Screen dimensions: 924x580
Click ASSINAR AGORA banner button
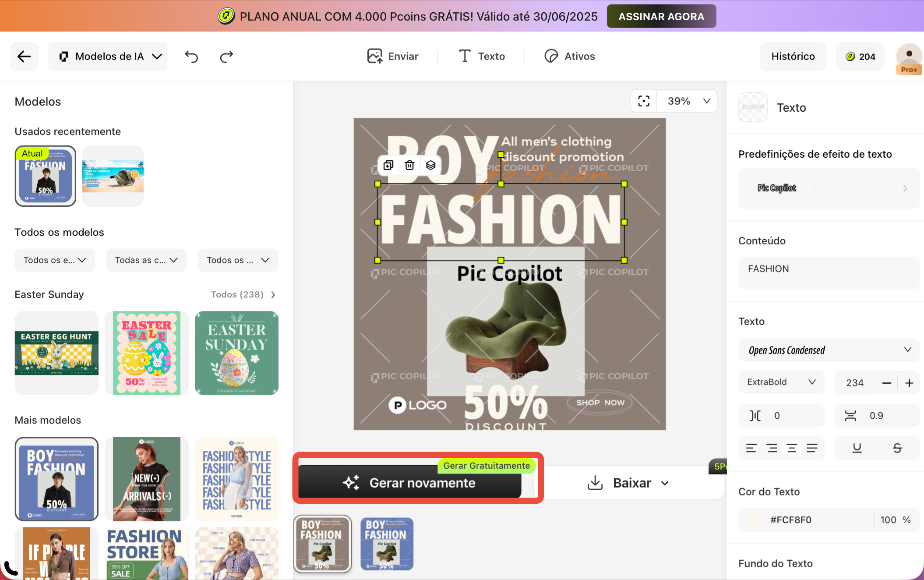(x=661, y=17)
